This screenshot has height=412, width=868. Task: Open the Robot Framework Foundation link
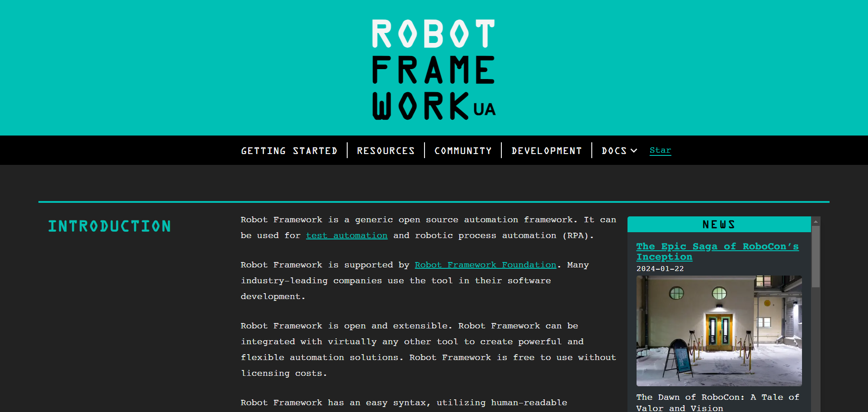pos(486,265)
